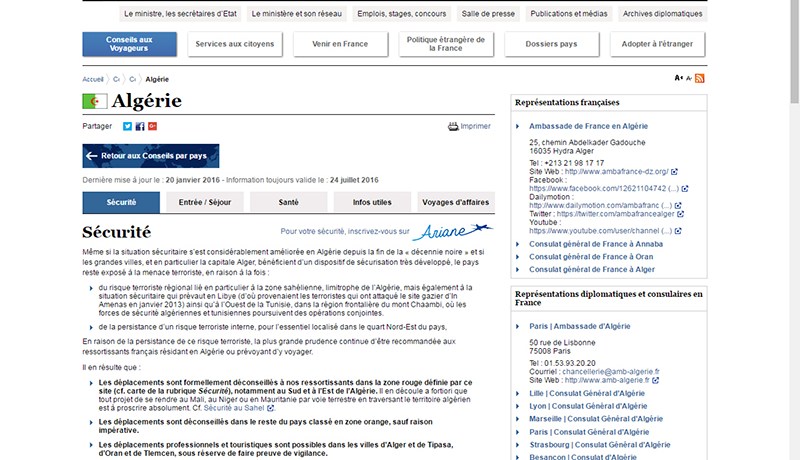Image resolution: width=800 pixels, height=460 pixels.
Task: Select the Voyages d'affaires tab
Action: click(x=456, y=202)
